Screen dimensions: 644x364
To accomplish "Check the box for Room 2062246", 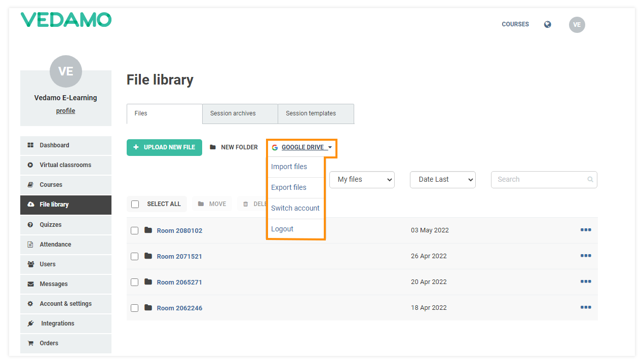I will pos(135,308).
